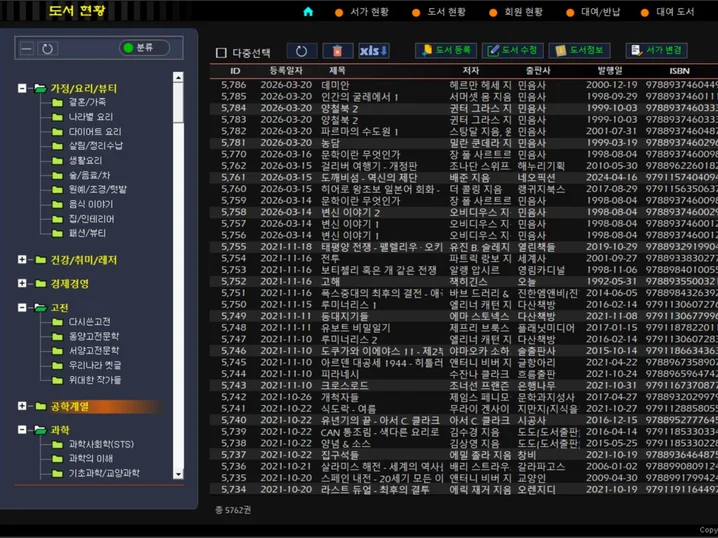Click the 도서 등록 book registration button
The height and width of the screenshot is (538, 718).
click(x=445, y=51)
